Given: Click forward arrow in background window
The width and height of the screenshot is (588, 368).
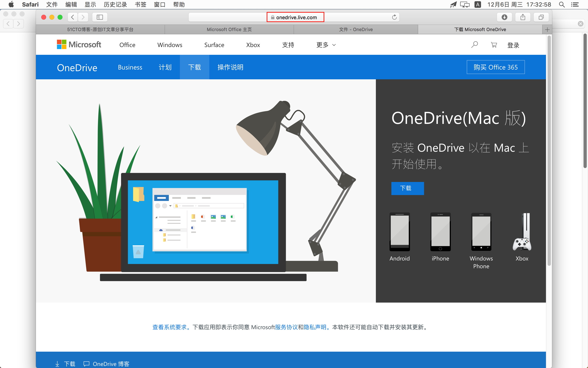Looking at the screenshot, I should click(x=19, y=24).
